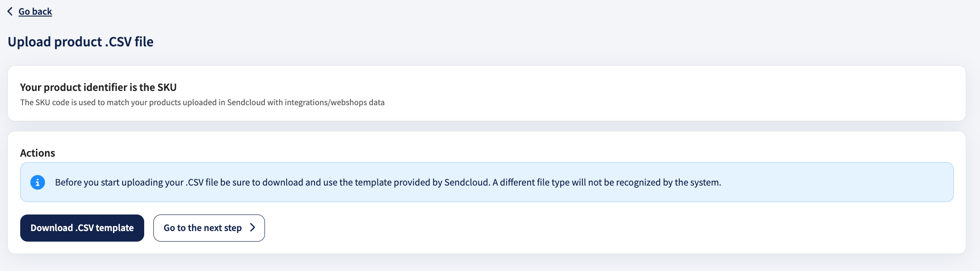Click the SKU code description text
980x271 pixels.
pos(203,102)
